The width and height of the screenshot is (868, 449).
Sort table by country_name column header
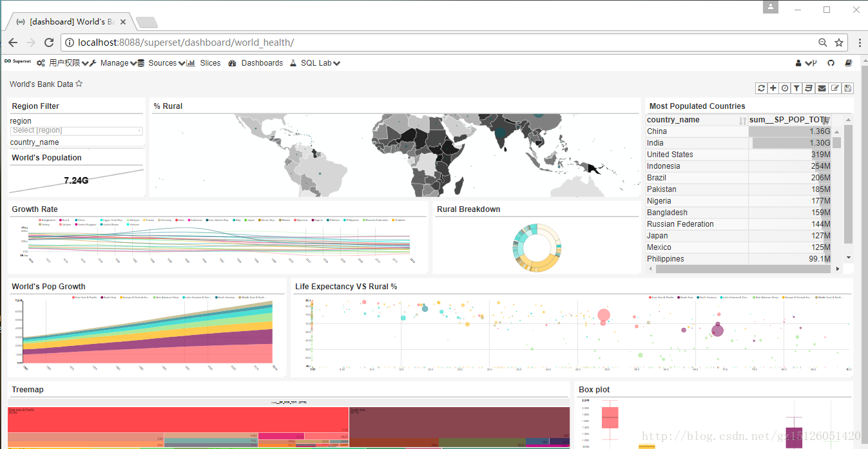point(697,120)
